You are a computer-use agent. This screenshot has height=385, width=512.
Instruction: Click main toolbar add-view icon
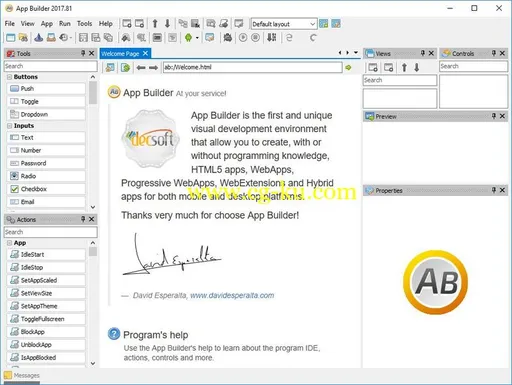(x=127, y=24)
